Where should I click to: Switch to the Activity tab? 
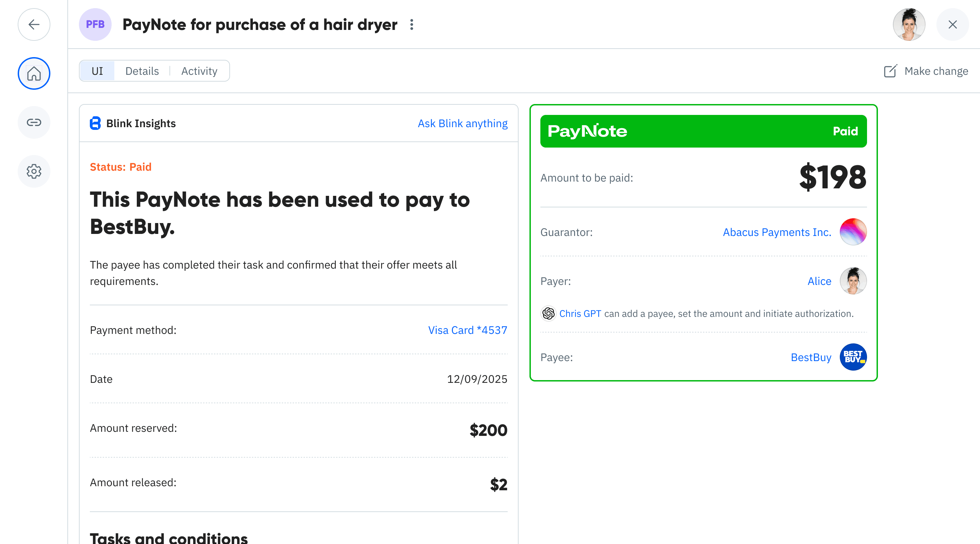pyautogui.click(x=199, y=71)
